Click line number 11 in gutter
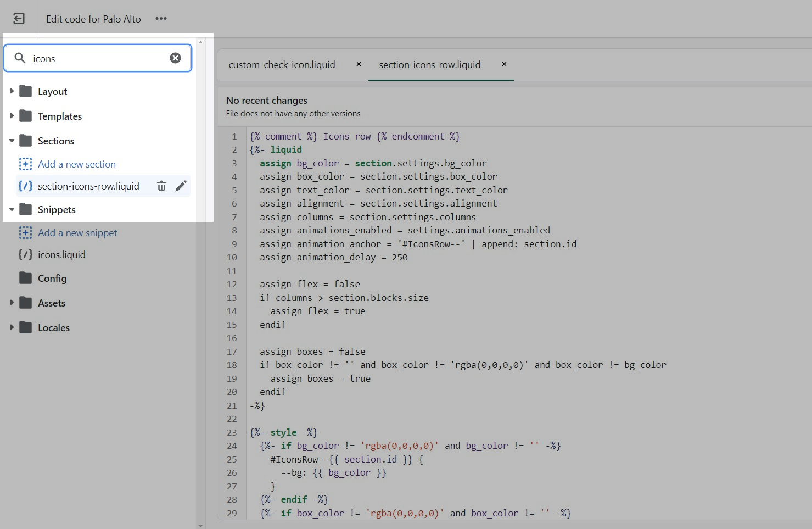This screenshot has width=812, height=529. 232,271
